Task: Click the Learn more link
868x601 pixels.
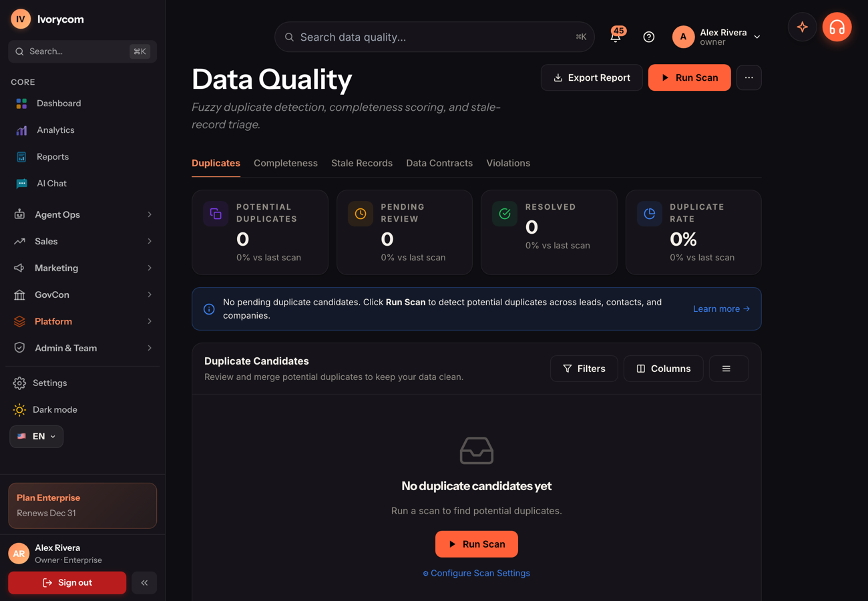Action: pyautogui.click(x=721, y=309)
